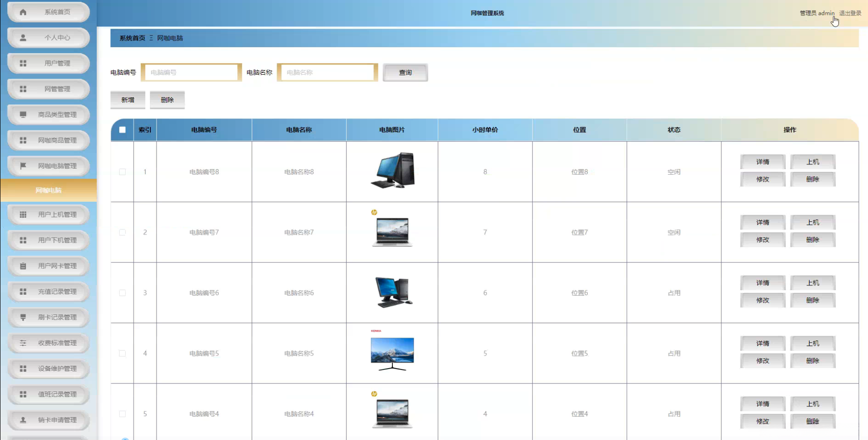Click the batch 删除 button next to 新增

[x=167, y=100]
